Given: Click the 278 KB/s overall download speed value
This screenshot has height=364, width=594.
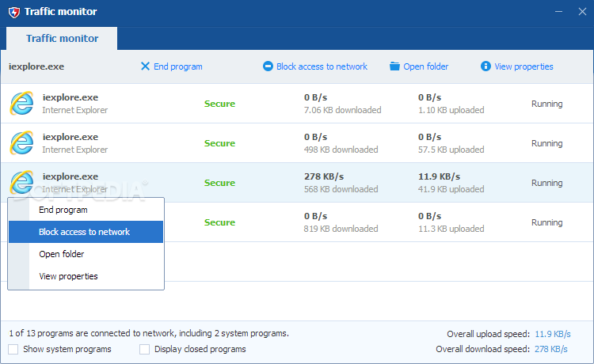Looking at the screenshot, I should click(550, 349).
